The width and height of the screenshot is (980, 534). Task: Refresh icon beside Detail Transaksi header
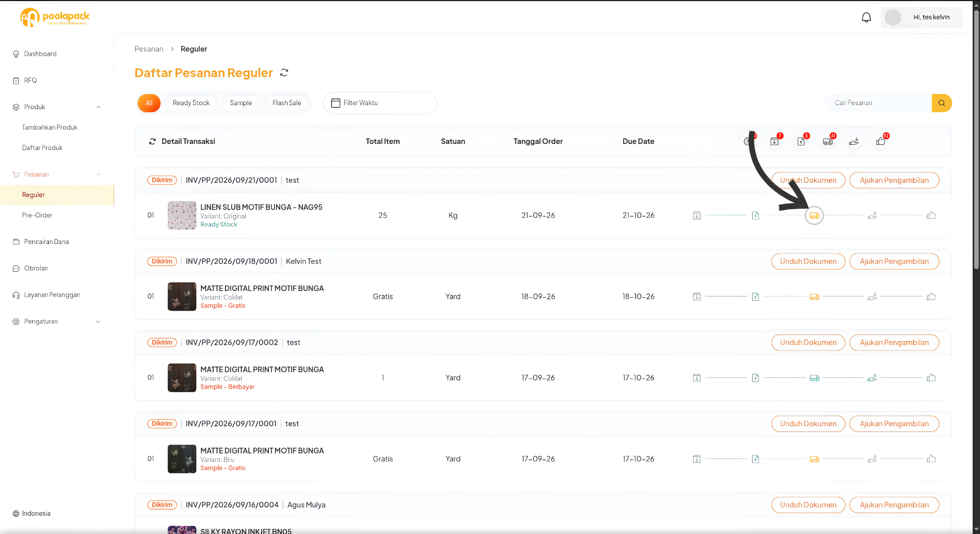[152, 141]
